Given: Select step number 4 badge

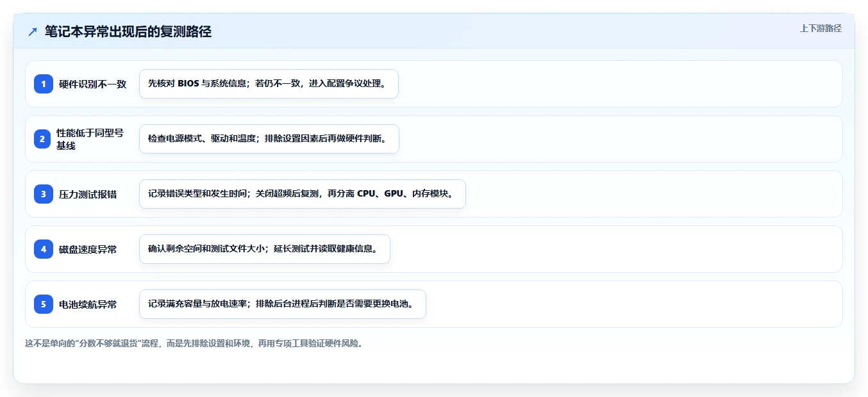Looking at the screenshot, I should (44, 249).
